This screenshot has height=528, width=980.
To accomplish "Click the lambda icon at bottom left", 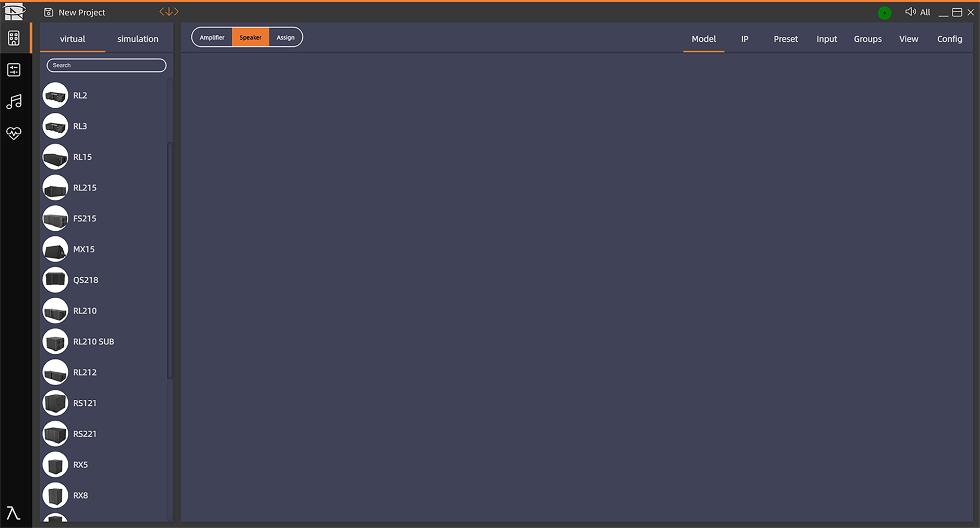I will coord(13,513).
